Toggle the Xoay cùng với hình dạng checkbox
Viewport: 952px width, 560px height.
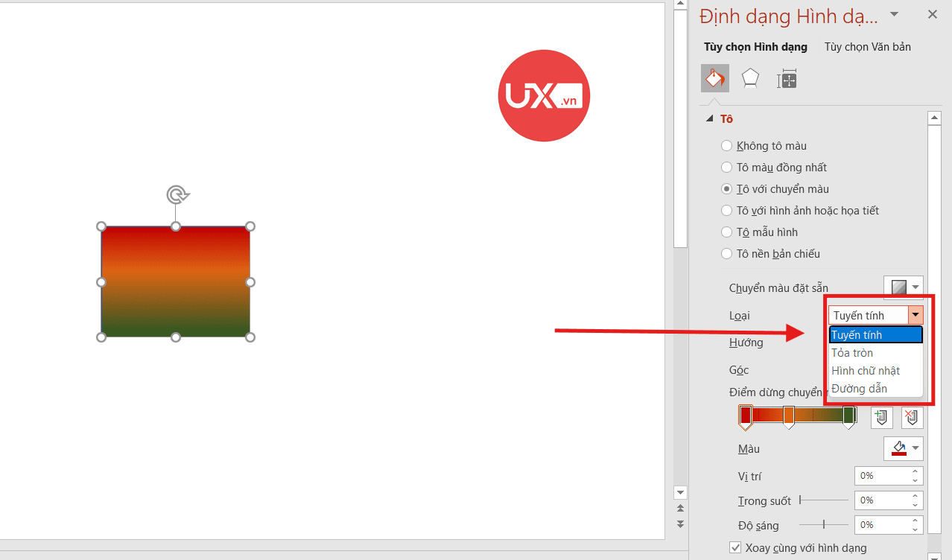point(736,548)
